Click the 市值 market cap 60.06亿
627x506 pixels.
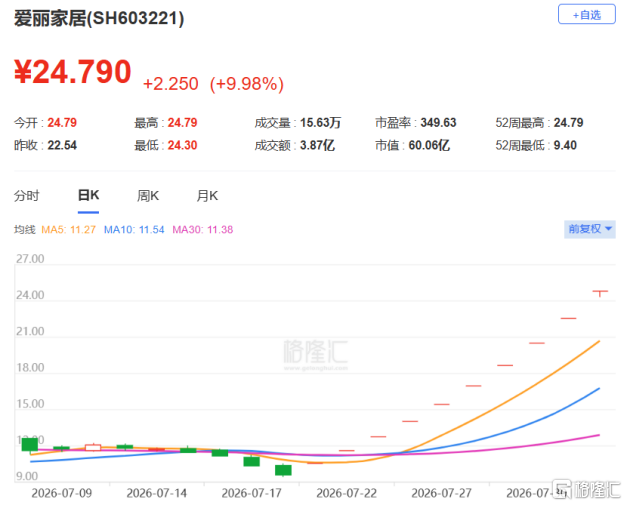click(x=429, y=145)
